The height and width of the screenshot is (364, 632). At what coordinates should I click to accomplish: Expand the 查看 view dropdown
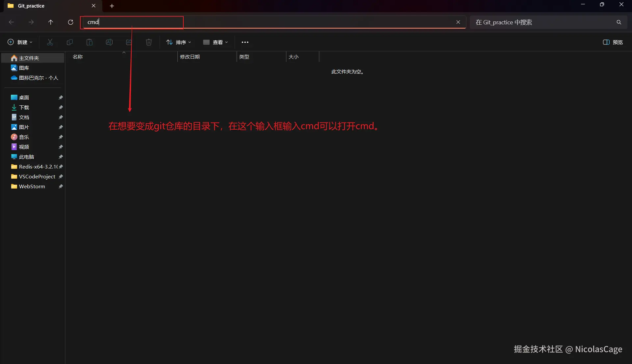[216, 42]
